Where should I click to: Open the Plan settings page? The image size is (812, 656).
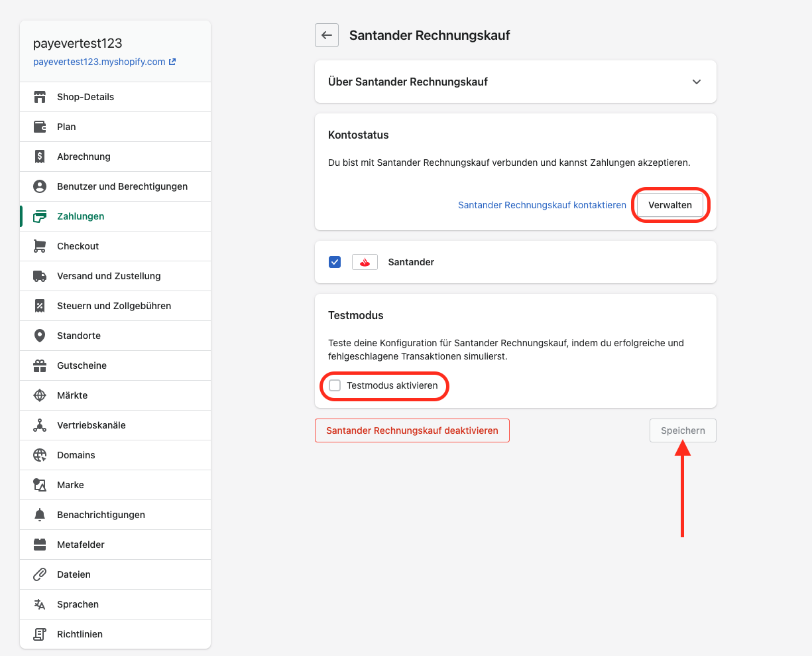point(115,127)
